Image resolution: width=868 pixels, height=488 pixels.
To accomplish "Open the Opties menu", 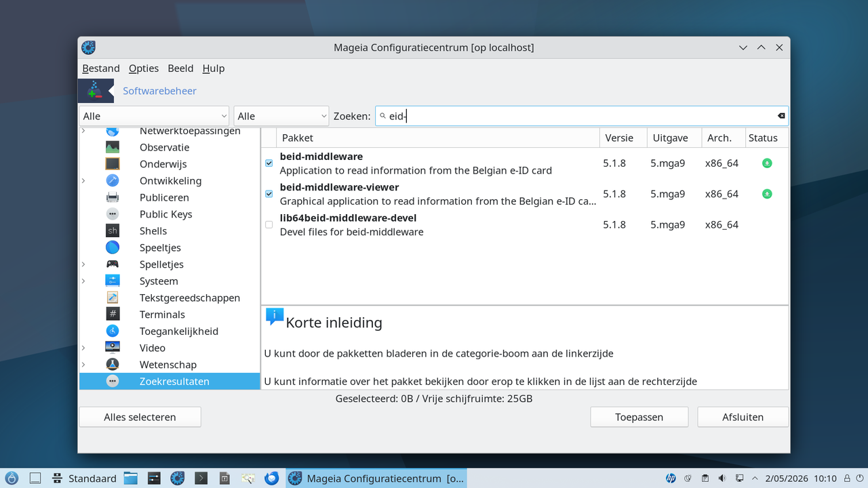I will point(144,68).
